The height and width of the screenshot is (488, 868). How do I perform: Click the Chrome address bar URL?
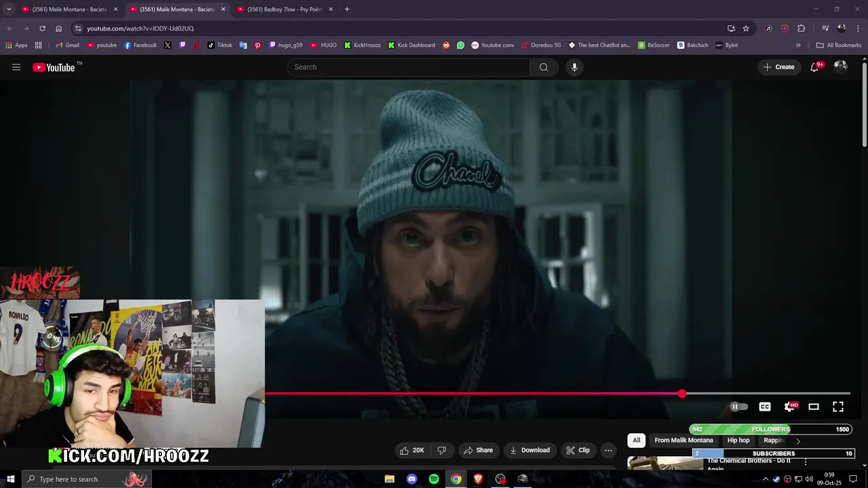pos(140,28)
